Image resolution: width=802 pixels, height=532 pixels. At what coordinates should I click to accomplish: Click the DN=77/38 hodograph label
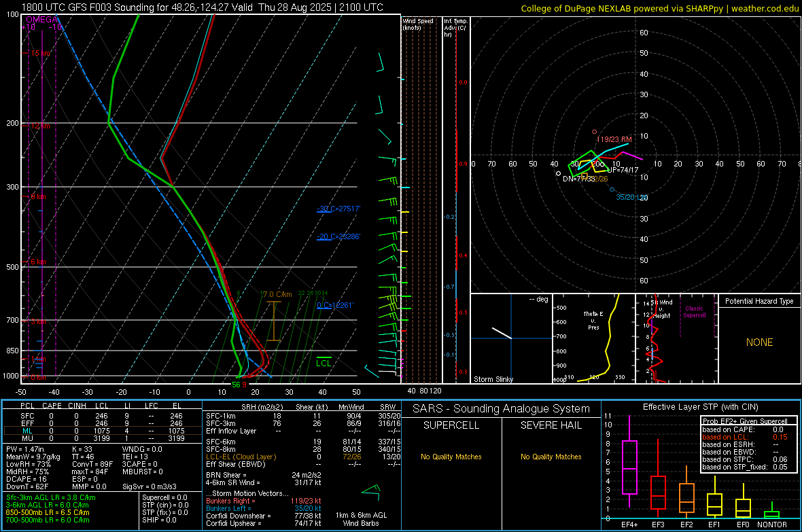[x=579, y=179]
